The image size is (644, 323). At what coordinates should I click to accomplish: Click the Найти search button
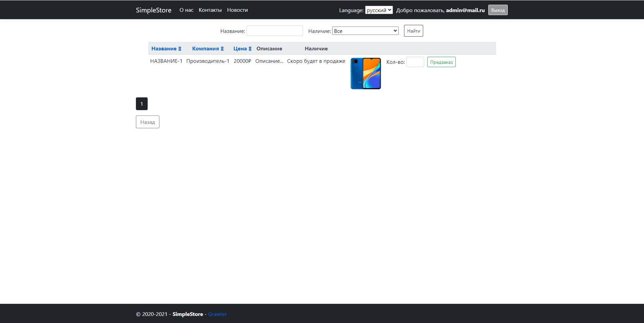(x=413, y=31)
